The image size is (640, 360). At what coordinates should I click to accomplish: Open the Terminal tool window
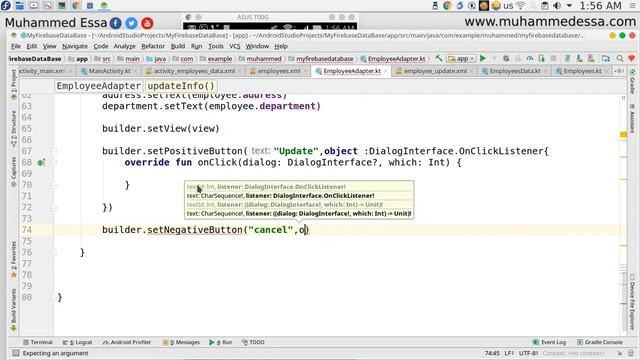[38, 342]
